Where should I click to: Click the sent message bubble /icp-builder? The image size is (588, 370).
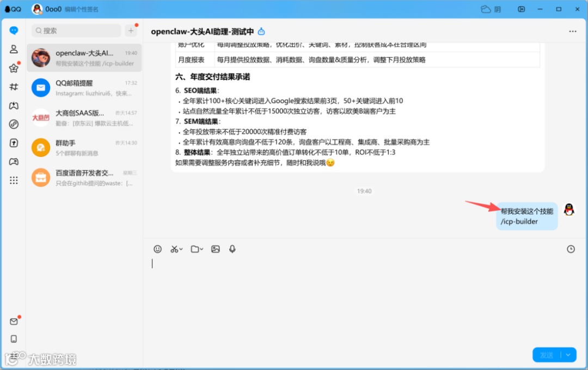tap(526, 216)
